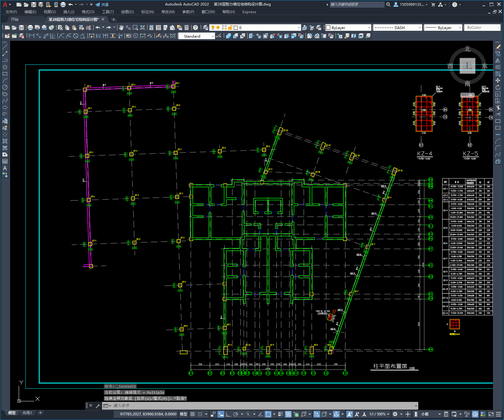Toggle polar tracking in the status bar
The height and width of the screenshot is (420, 504).
pos(236,414)
